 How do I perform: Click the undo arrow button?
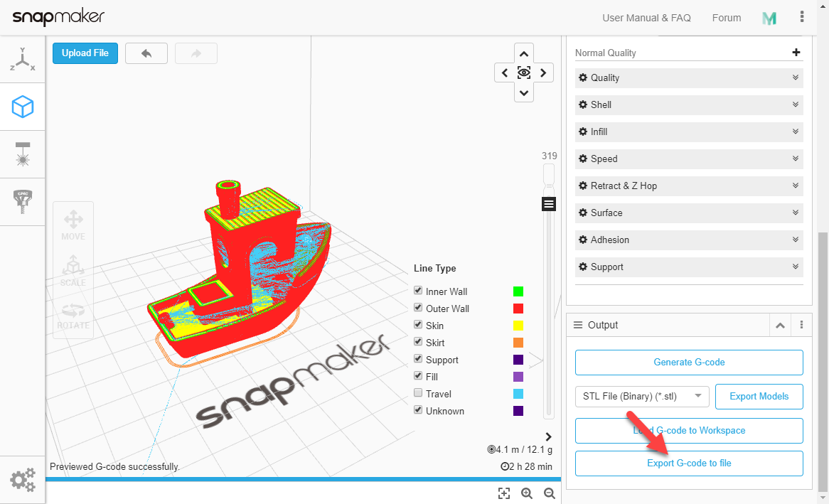[146, 53]
